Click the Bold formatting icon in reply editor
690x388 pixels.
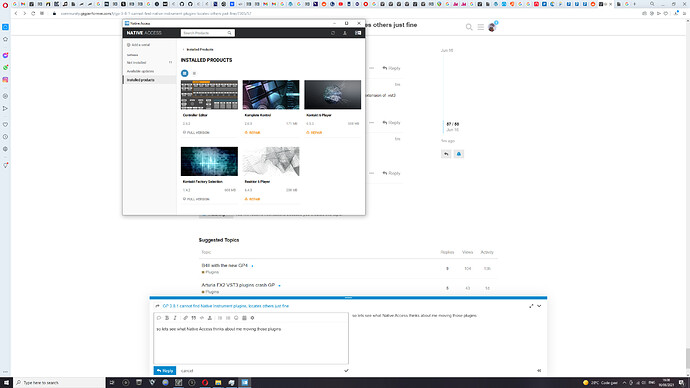pos(167,318)
